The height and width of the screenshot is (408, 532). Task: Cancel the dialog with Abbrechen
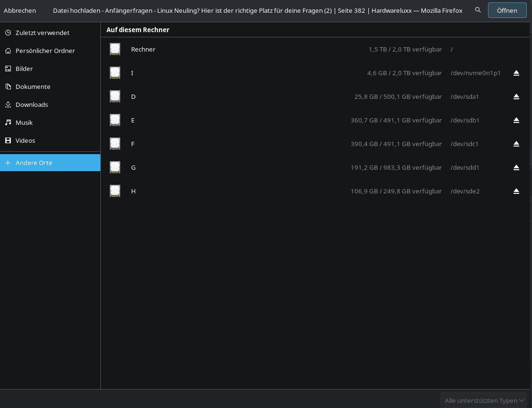pyautogui.click(x=20, y=10)
